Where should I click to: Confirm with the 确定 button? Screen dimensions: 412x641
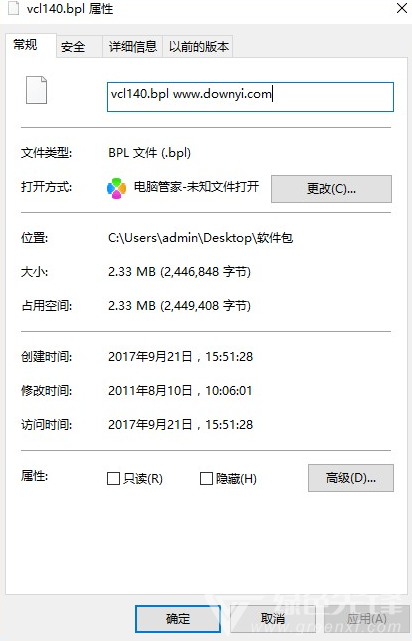tap(178, 619)
